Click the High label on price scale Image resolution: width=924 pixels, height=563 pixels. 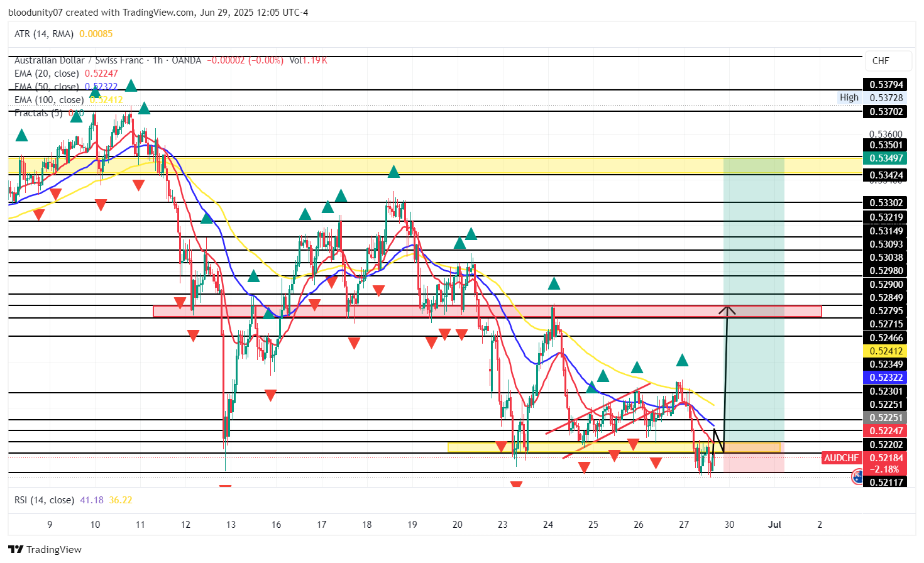click(849, 97)
